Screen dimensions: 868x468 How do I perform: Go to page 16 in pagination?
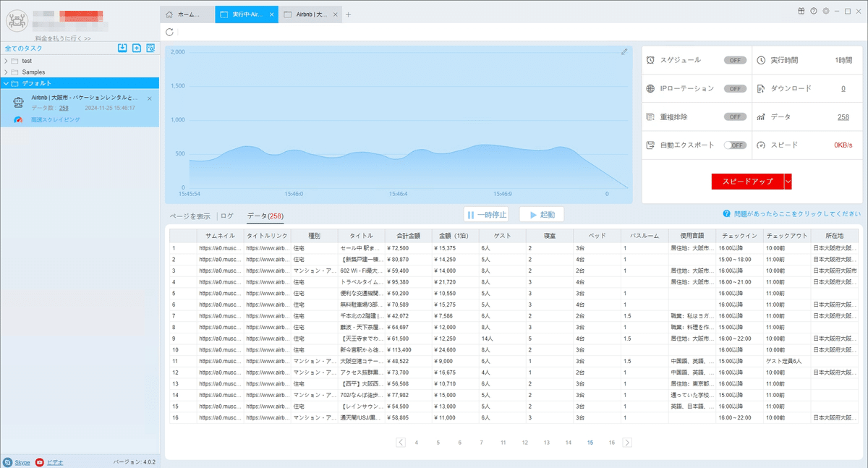point(612,443)
